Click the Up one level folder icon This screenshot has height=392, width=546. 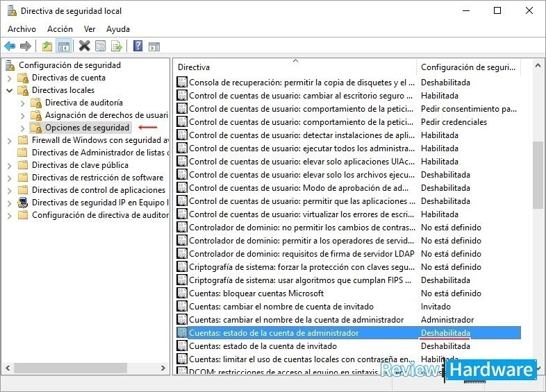[x=47, y=46]
